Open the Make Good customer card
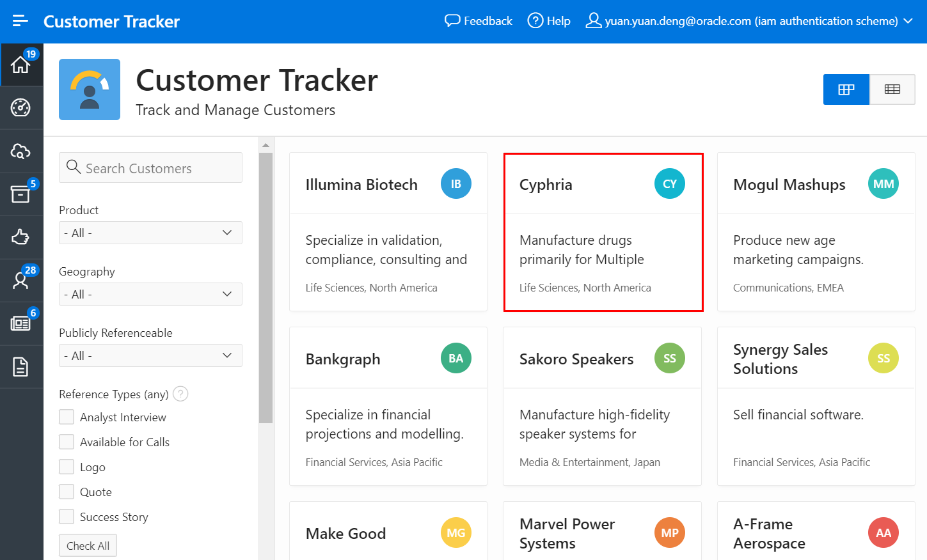This screenshot has width=927, height=560. pyautogui.click(x=388, y=531)
